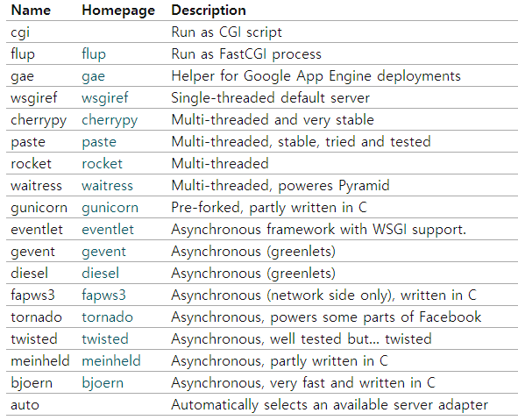This screenshot has width=518, height=420.
Task: Click the rocket homepage link
Action: [x=102, y=164]
